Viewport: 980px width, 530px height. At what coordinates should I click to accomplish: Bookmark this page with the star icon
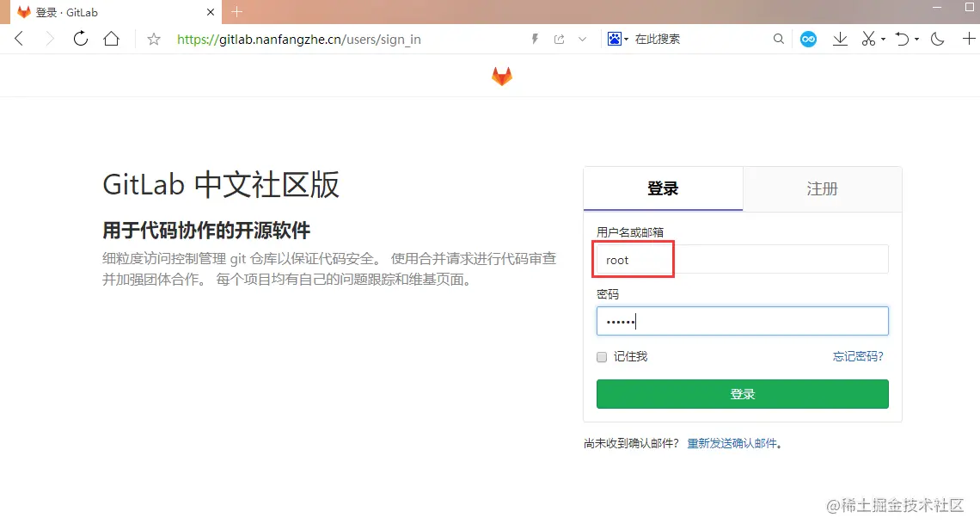[x=154, y=40]
